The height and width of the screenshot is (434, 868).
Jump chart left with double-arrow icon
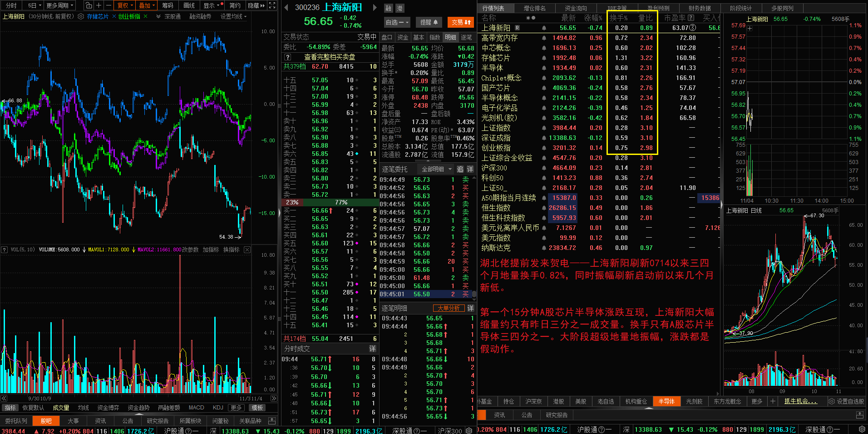[4, 399]
